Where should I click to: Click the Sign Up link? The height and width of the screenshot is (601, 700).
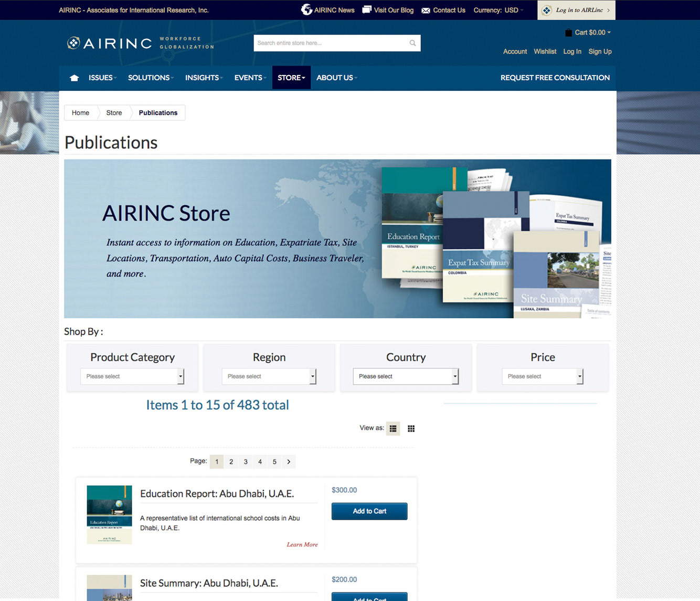[600, 51]
